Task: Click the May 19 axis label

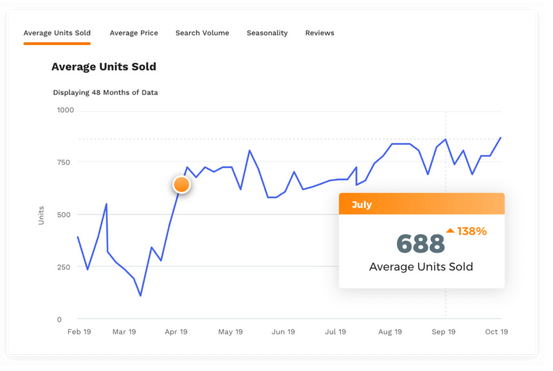Action: click(230, 332)
